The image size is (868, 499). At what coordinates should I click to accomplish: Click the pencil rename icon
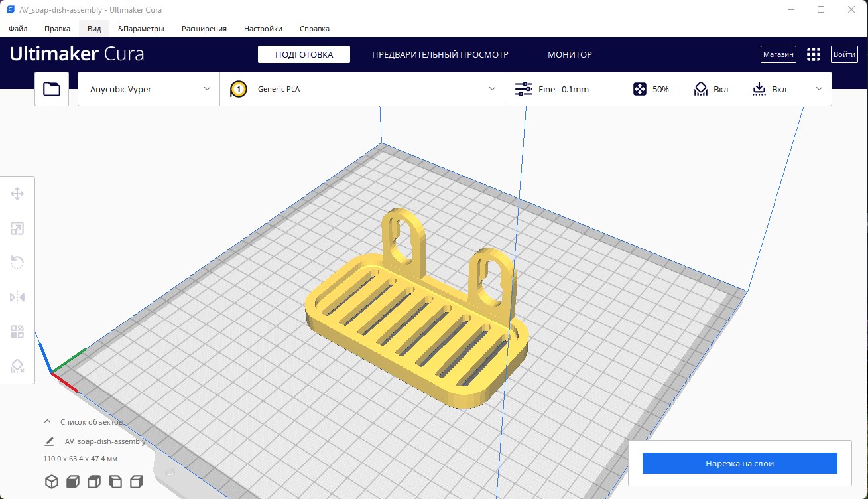click(49, 441)
